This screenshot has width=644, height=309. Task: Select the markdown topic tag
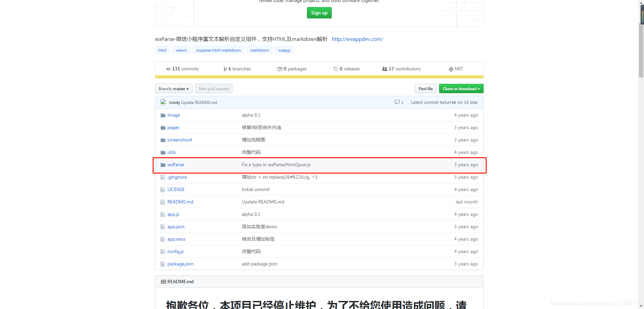click(260, 50)
